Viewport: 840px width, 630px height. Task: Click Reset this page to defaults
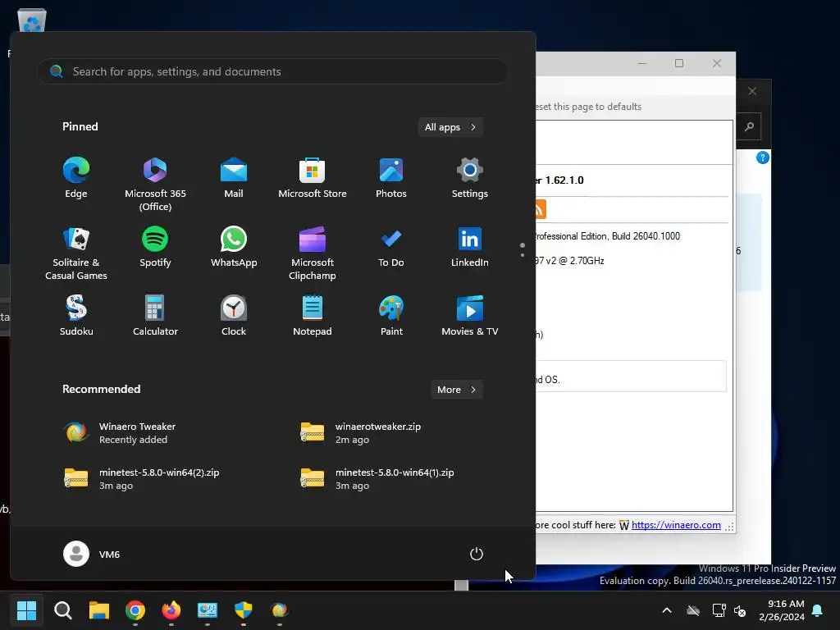[589, 107]
